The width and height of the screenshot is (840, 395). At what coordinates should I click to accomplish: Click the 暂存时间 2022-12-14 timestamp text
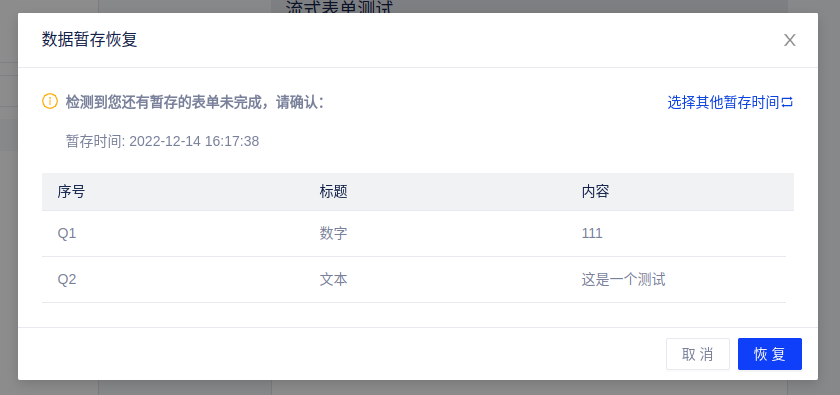coord(162,141)
